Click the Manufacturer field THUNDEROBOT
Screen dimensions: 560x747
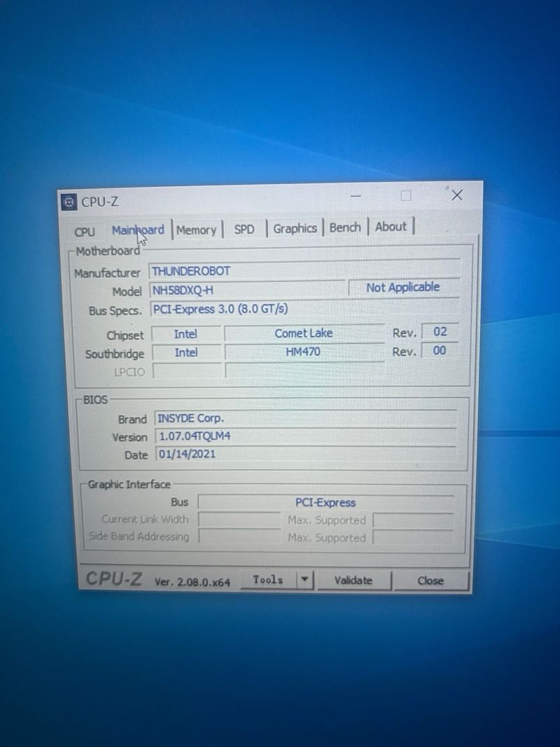304,271
